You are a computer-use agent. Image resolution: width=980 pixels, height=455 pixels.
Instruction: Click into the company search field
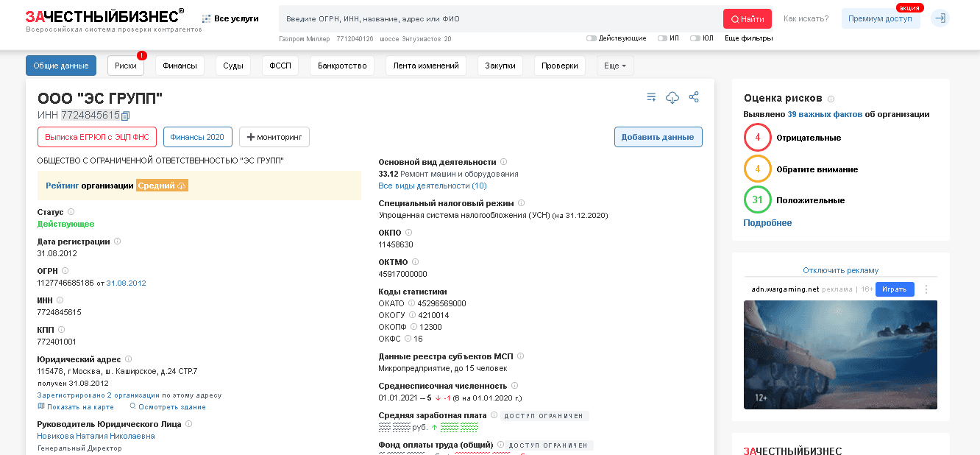pos(500,18)
